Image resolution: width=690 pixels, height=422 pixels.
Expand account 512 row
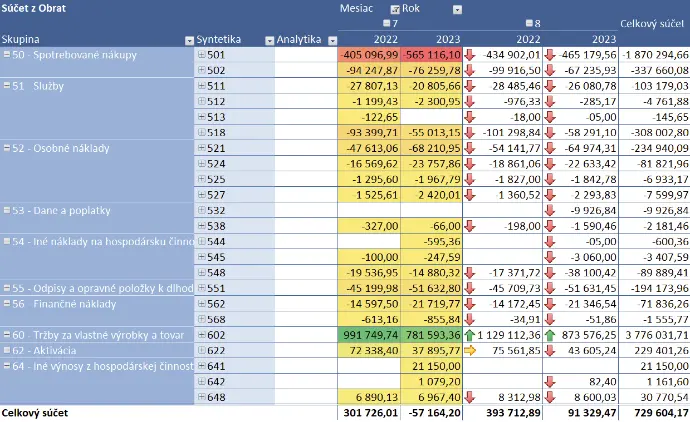coord(202,101)
